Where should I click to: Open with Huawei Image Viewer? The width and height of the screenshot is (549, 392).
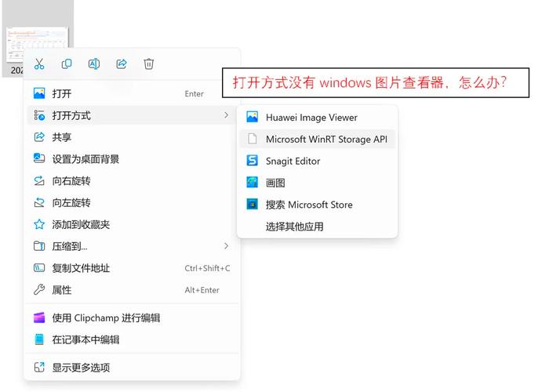click(x=317, y=118)
